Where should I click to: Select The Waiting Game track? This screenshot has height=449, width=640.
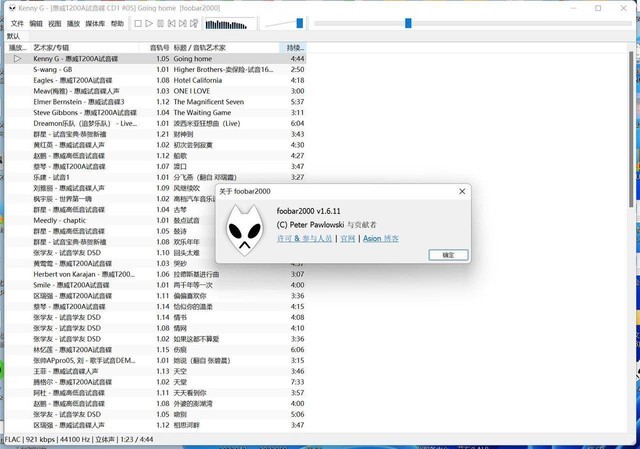[x=202, y=113]
